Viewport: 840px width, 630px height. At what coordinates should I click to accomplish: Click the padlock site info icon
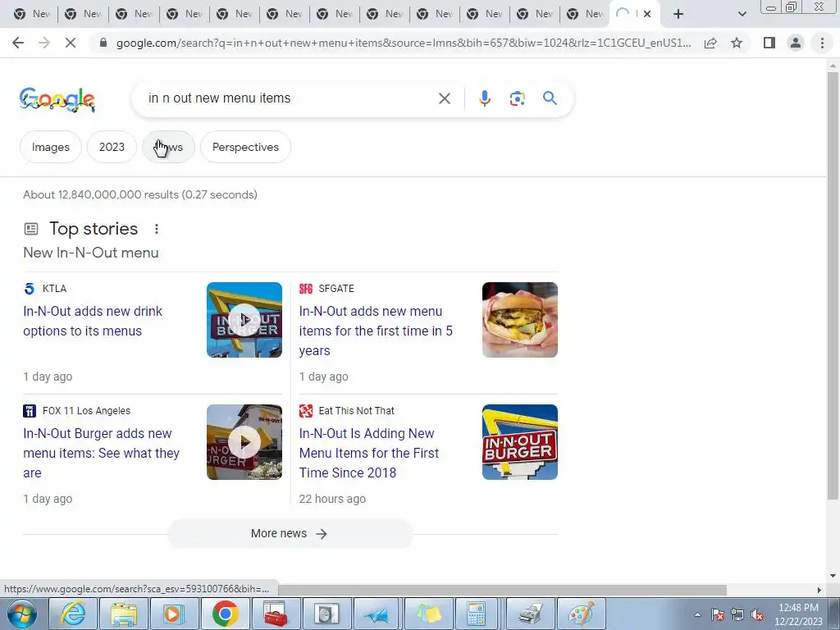pyautogui.click(x=103, y=43)
